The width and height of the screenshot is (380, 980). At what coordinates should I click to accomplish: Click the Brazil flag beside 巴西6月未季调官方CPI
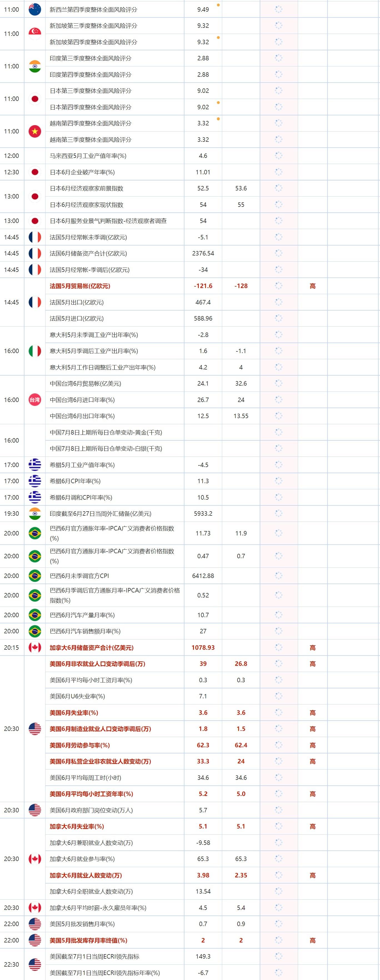(x=34, y=575)
